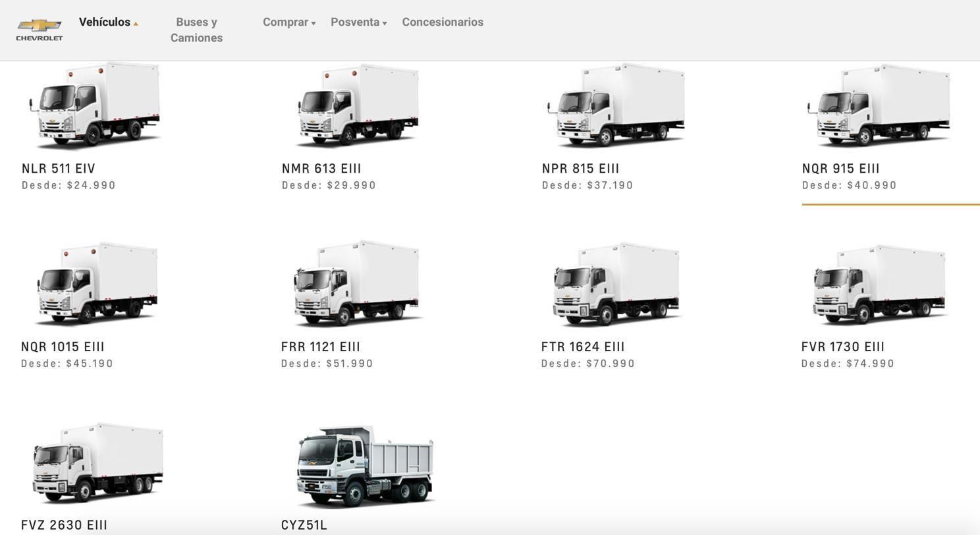Expand the Comprar dropdown
This screenshot has height=535, width=980.
[289, 22]
